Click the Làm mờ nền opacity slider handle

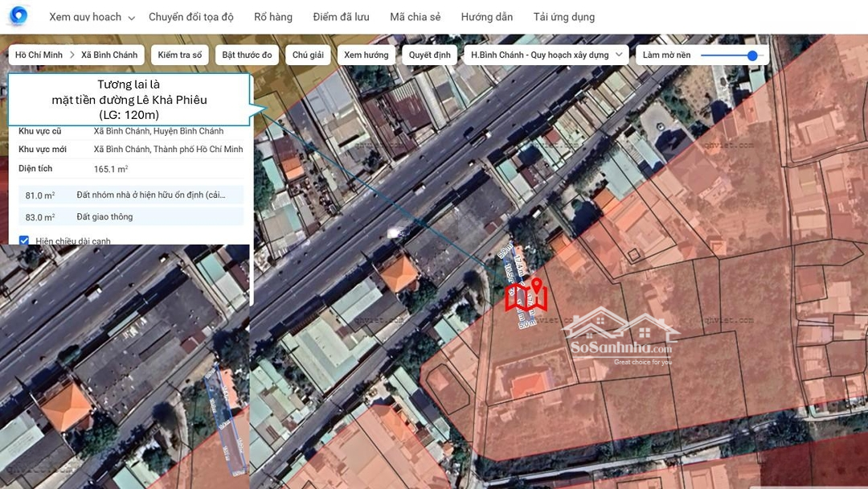(x=752, y=55)
